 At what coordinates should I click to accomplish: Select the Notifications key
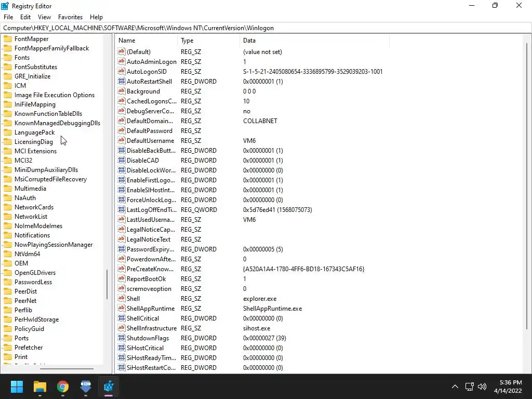32,235
